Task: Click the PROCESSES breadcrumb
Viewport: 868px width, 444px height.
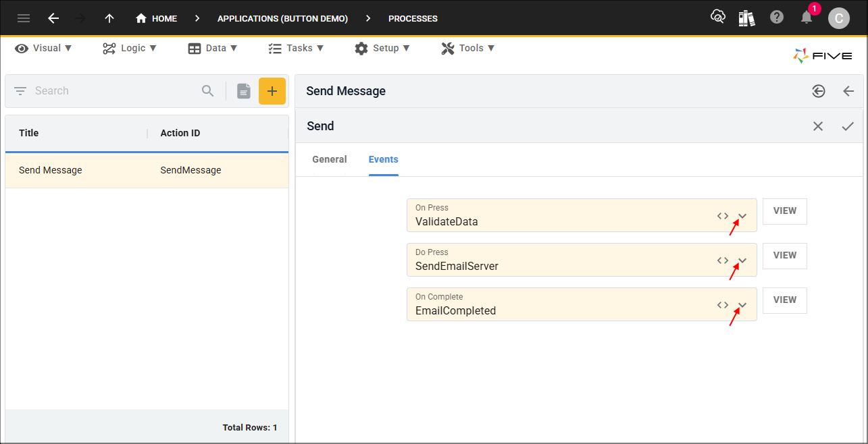Action: 413,18
